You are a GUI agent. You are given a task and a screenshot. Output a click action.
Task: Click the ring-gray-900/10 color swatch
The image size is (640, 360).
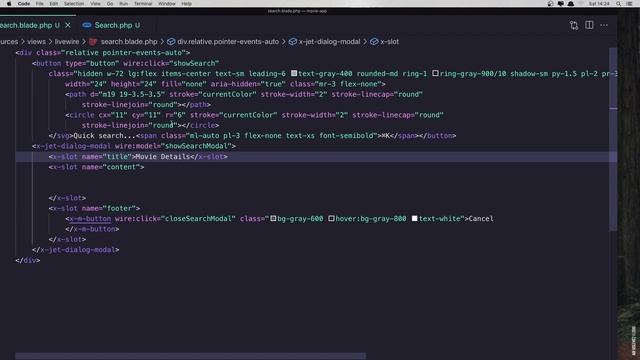pos(436,73)
